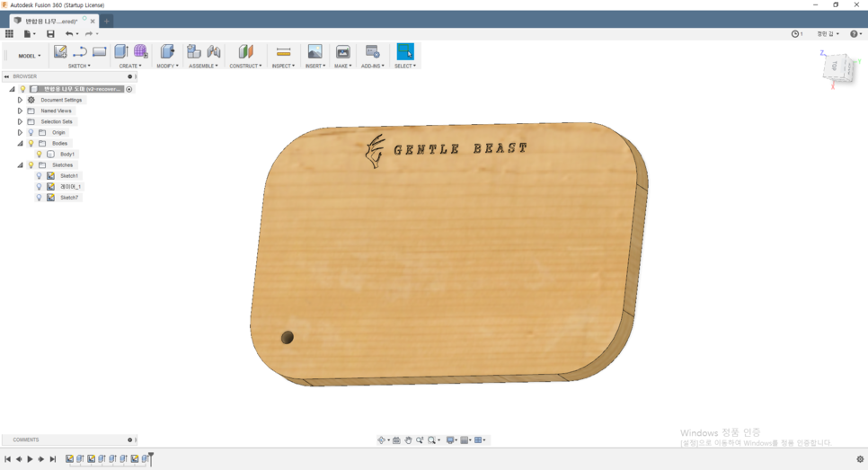The image size is (868, 470).
Task: Open the user account name menu
Action: coord(828,34)
